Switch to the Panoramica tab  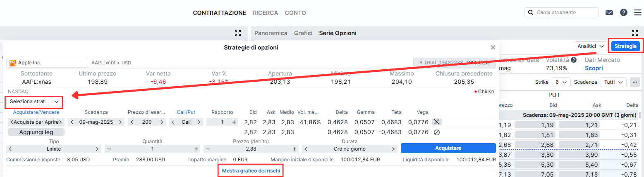[x=271, y=33]
